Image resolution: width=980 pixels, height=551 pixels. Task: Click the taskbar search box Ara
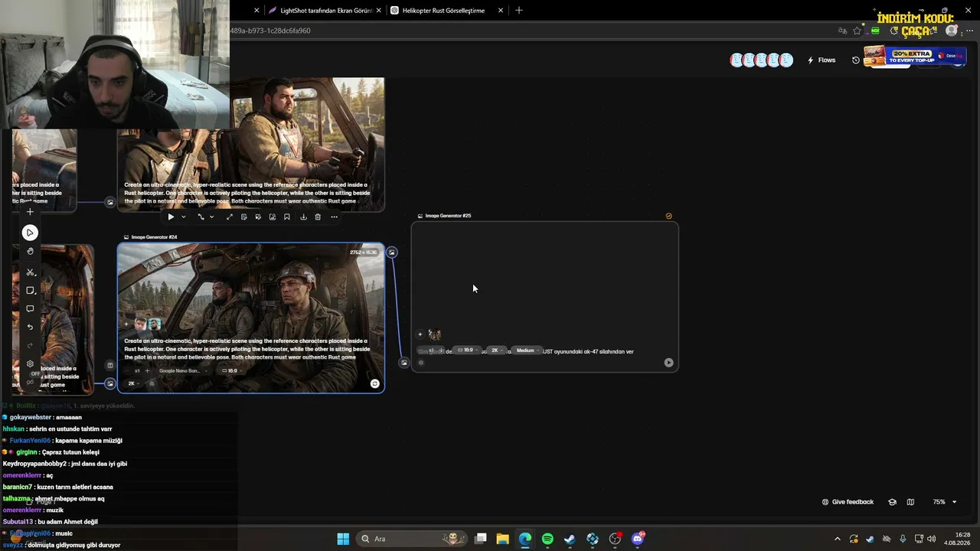(413, 539)
